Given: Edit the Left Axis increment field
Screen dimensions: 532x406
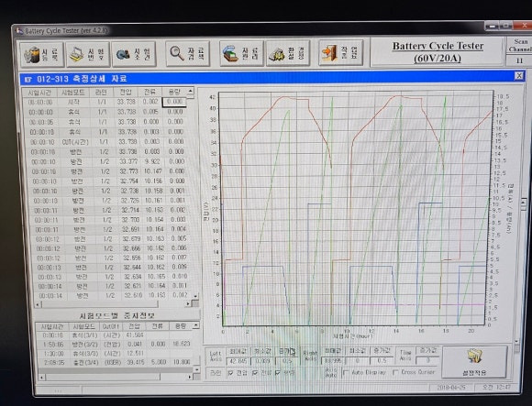Looking at the screenshot, I should click(x=287, y=361).
